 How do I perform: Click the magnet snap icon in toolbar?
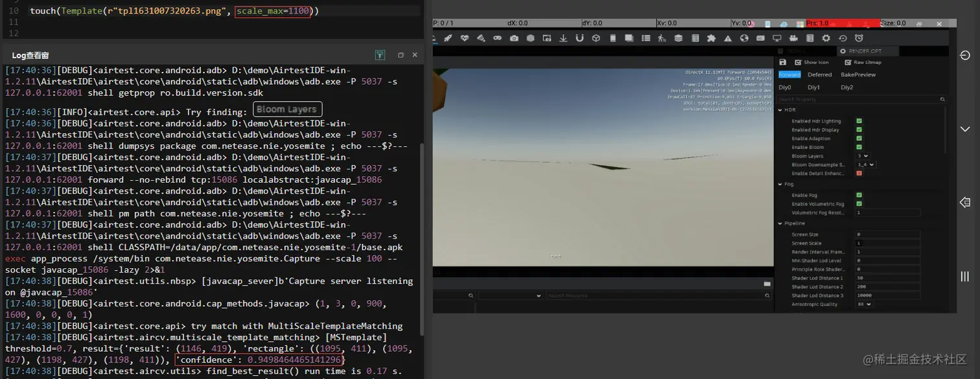pos(579,38)
